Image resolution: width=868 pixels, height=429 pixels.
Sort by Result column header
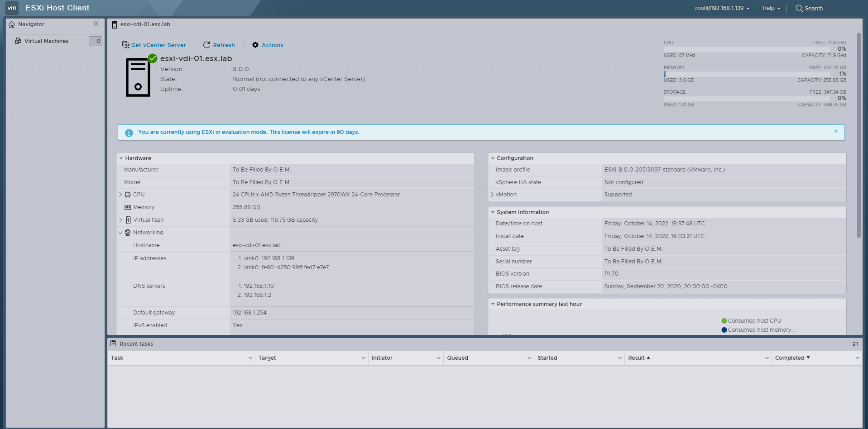tap(636, 358)
